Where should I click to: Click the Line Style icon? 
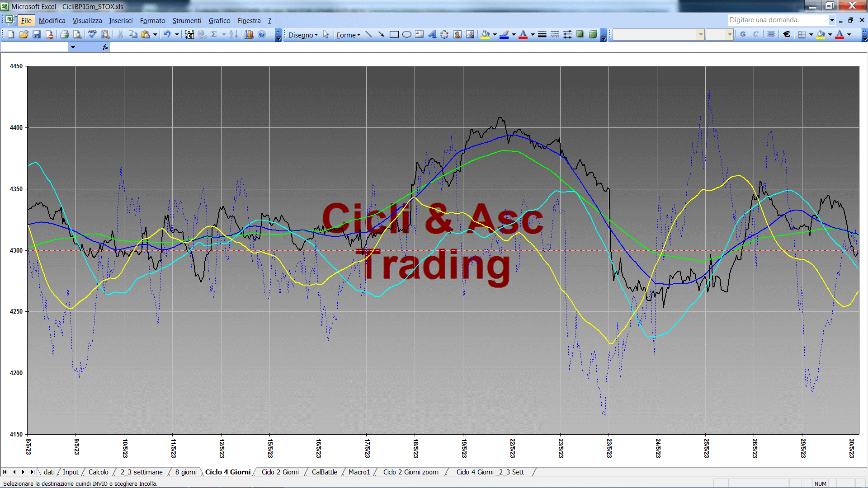pyautogui.click(x=542, y=34)
